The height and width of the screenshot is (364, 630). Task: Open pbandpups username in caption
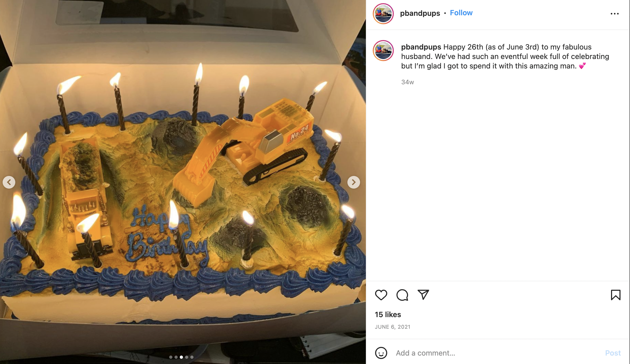pos(421,47)
